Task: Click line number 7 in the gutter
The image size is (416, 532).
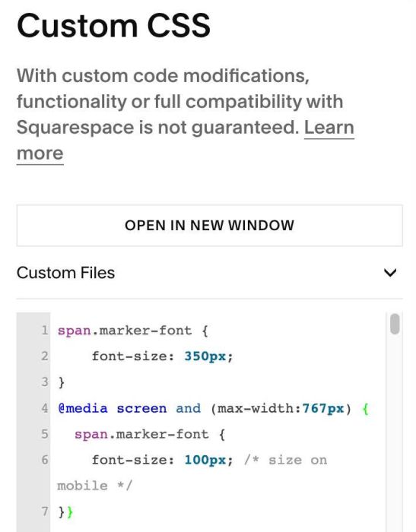Action: 45,511
